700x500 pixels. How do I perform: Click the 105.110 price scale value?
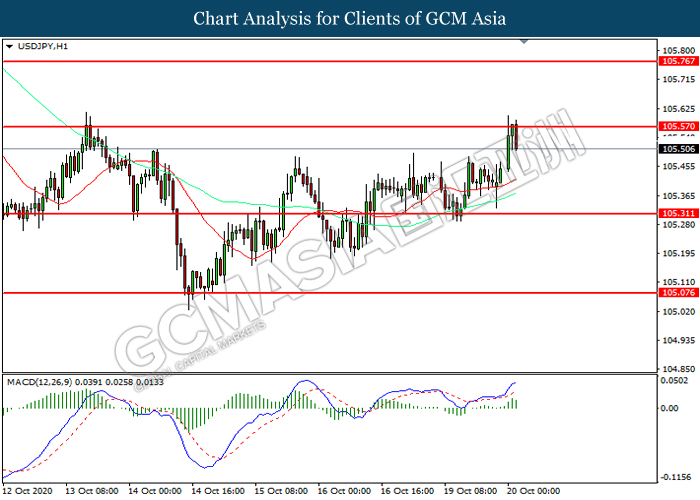pyautogui.click(x=679, y=282)
